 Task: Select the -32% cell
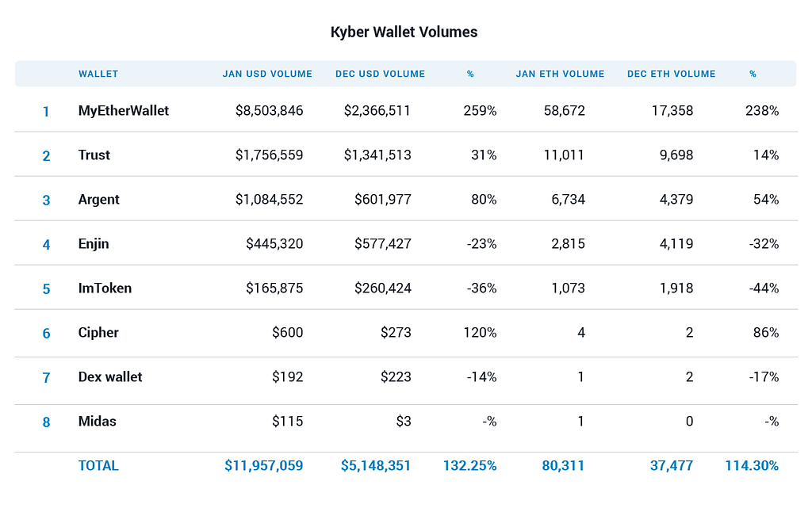pos(764,243)
